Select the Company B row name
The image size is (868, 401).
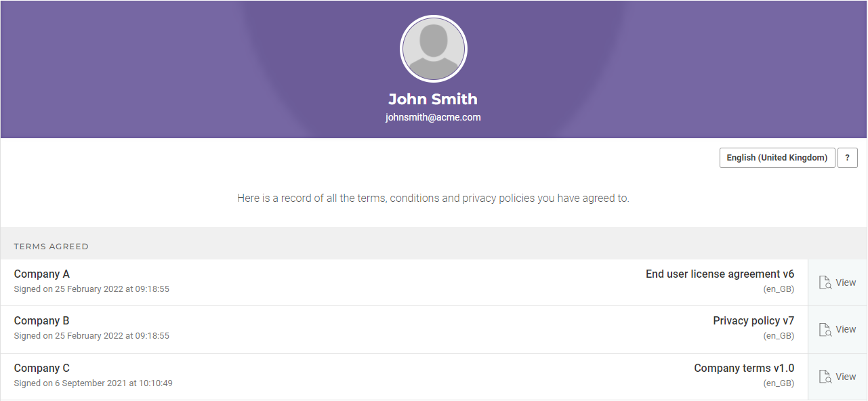coord(42,321)
